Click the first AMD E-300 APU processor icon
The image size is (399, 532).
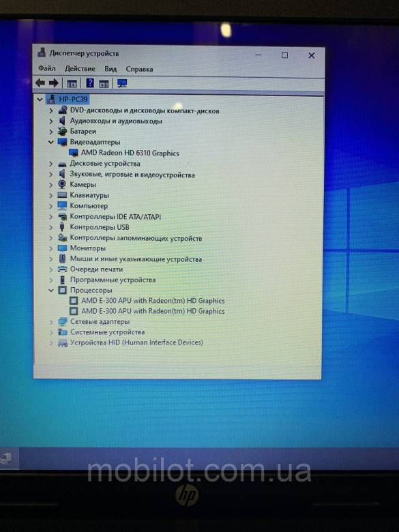pyautogui.click(x=74, y=301)
